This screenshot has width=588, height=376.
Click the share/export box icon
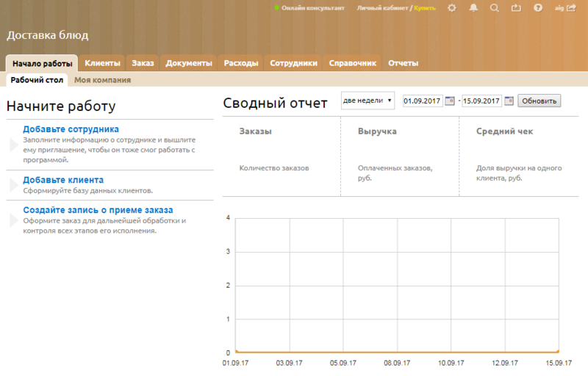pyautogui.click(x=516, y=8)
